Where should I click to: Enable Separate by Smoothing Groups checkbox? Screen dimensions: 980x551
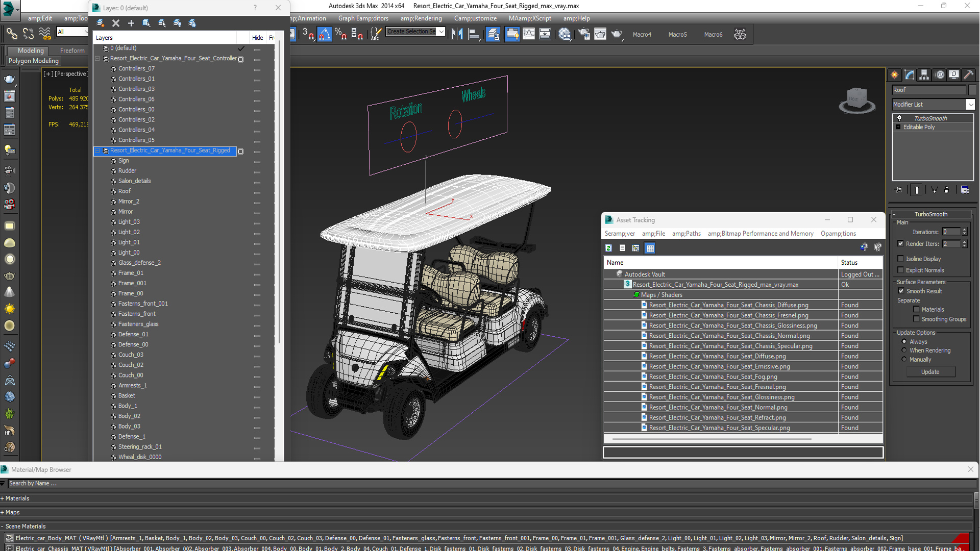click(x=917, y=319)
